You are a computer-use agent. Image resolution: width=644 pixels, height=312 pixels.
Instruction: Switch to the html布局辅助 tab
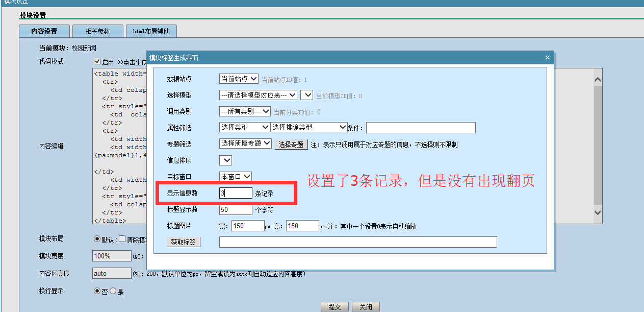[151, 31]
